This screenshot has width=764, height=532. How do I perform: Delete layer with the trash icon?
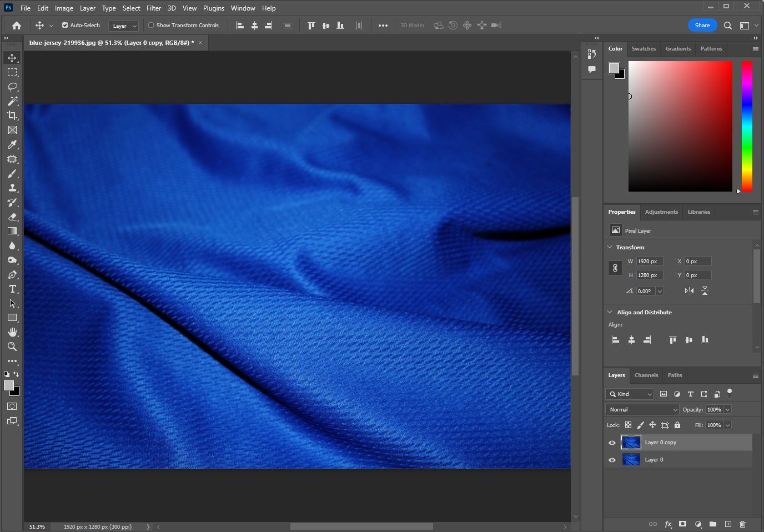point(742,524)
